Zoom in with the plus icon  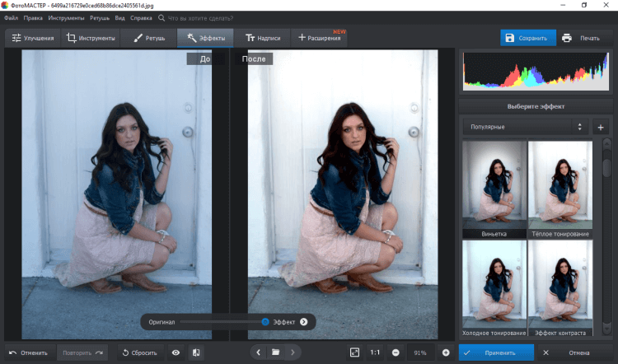(446, 352)
